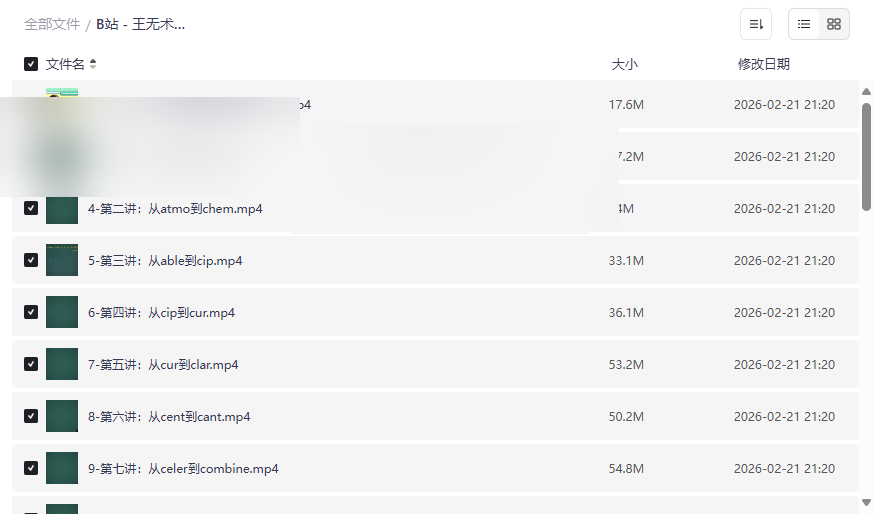Image resolution: width=874 pixels, height=514 pixels.
Task: Uncheck the 6-第四讲 file checkbox
Action: coord(31,313)
